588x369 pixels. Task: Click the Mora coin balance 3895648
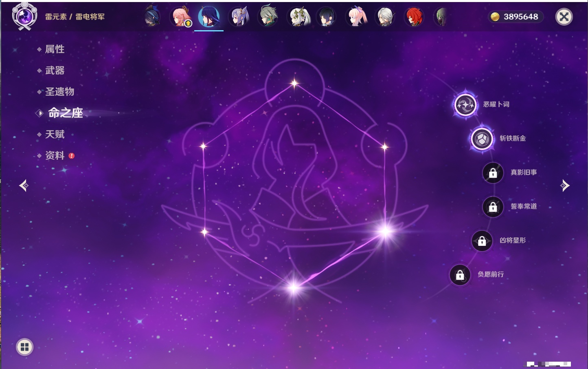(x=516, y=17)
